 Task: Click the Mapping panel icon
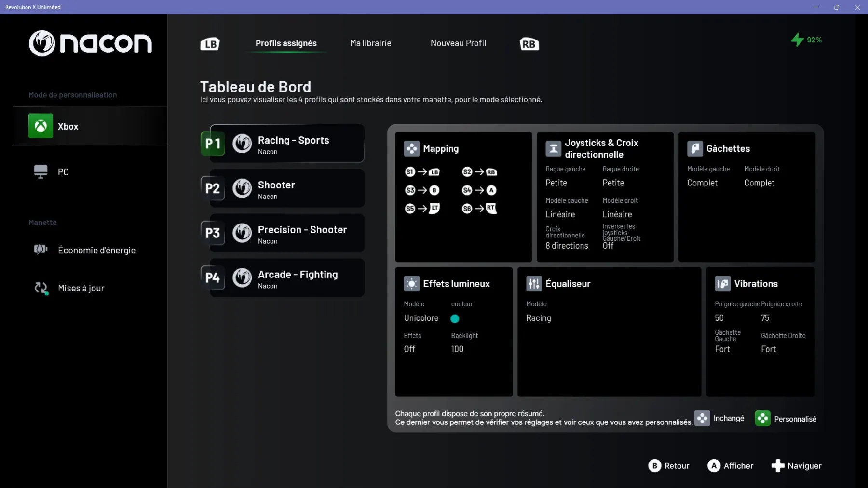[412, 149]
